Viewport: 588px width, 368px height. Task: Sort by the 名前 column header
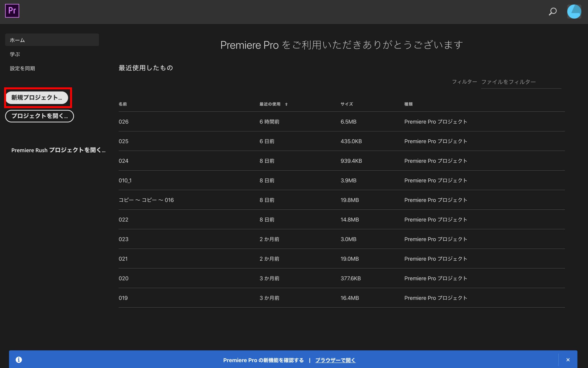(x=123, y=104)
